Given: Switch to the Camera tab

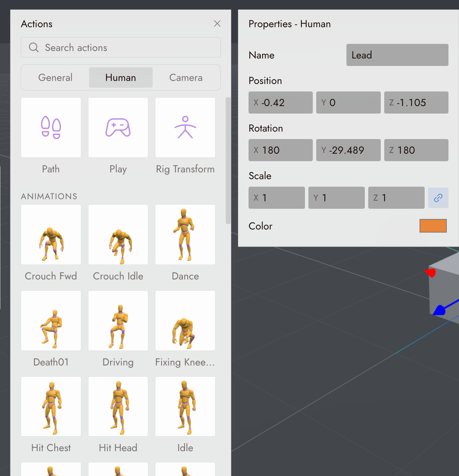Looking at the screenshot, I should [186, 78].
